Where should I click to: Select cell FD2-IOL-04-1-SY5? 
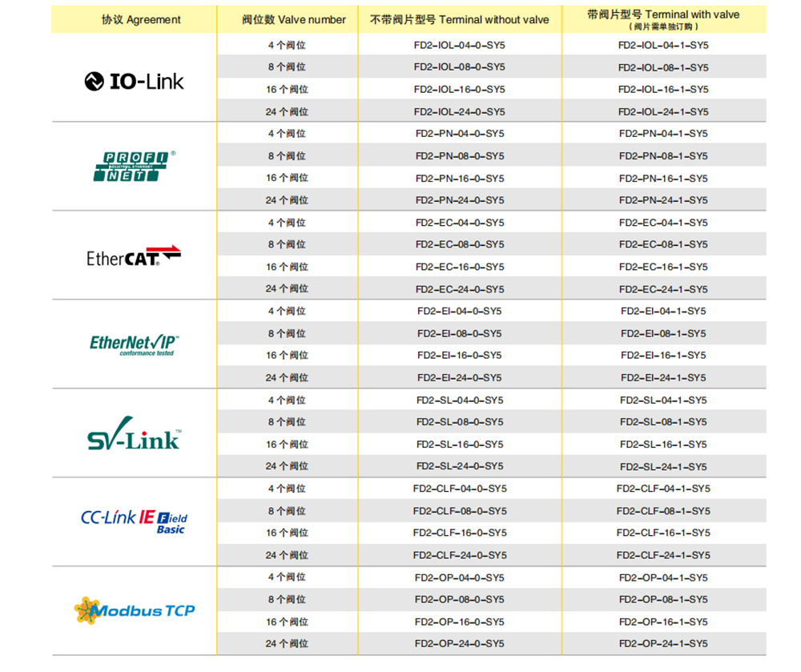663,46
